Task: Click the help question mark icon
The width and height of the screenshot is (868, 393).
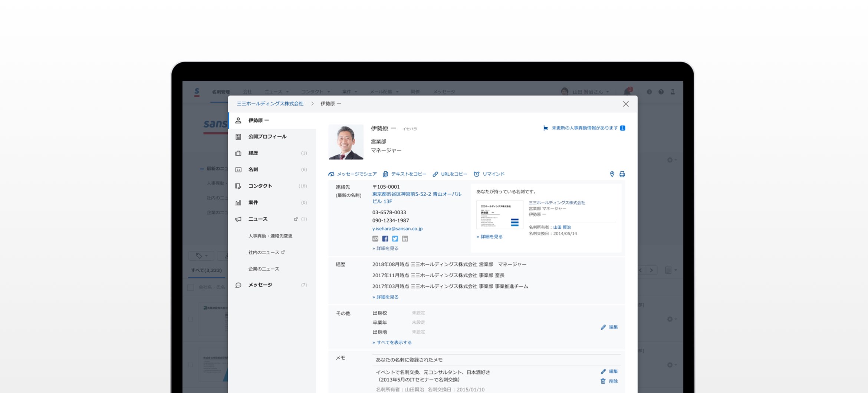Action: click(661, 92)
